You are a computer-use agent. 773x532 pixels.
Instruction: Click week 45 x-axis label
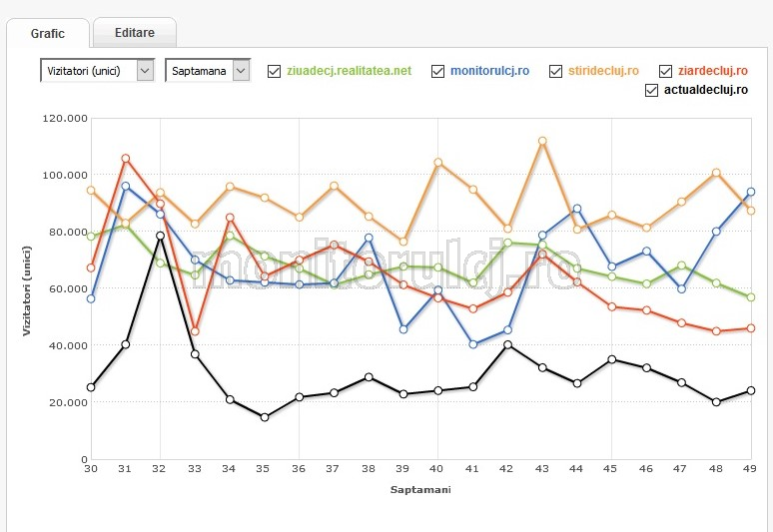tap(610, 469)
